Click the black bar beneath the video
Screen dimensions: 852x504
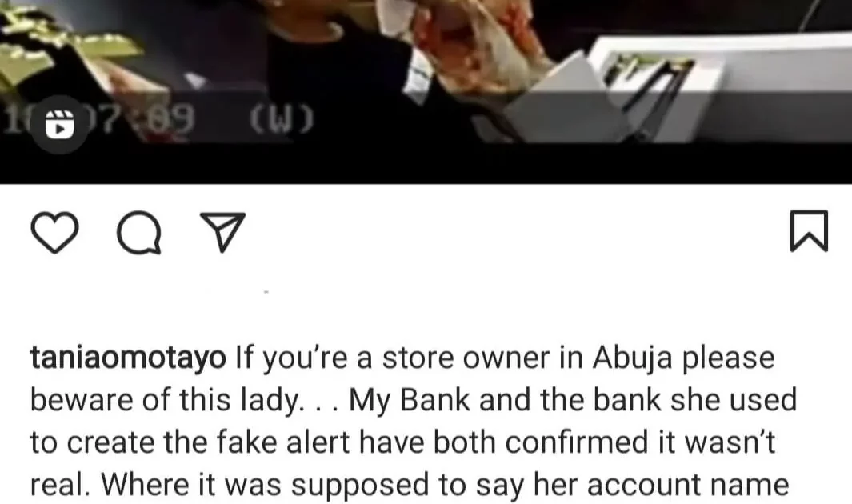[426, 163]
